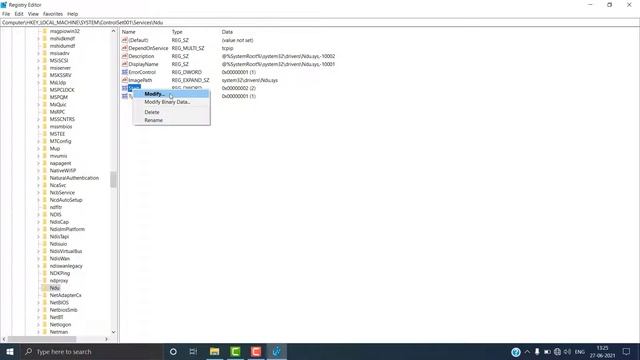Select the NaturalAuthentication key
The image size is (640, 360).
[x=74, y=178]
